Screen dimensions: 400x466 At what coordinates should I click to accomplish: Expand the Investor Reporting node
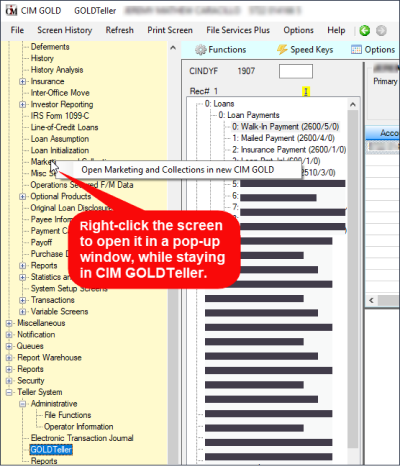[x=22, y=104]
